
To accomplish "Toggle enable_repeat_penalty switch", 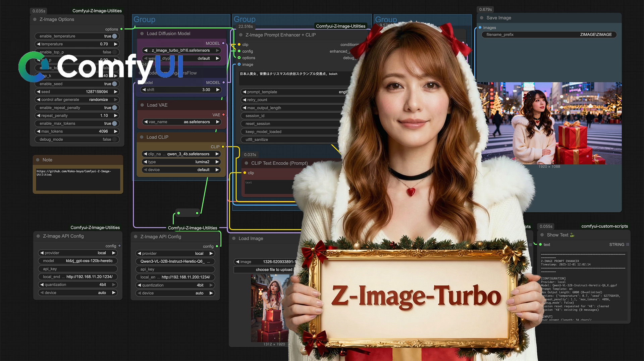I will point(115,108).
